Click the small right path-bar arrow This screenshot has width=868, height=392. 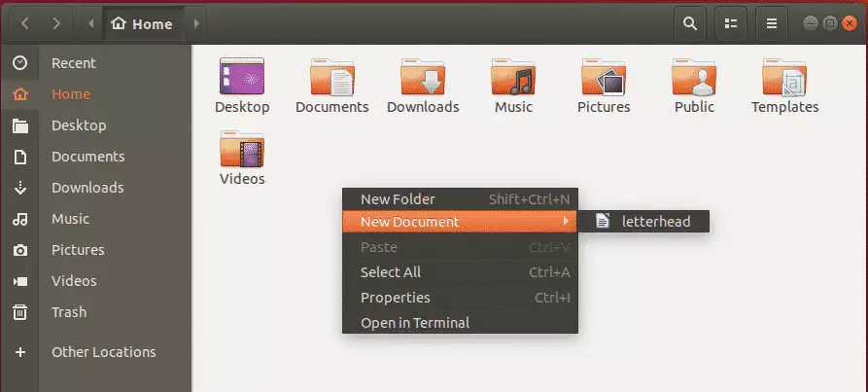coord(196,23)
